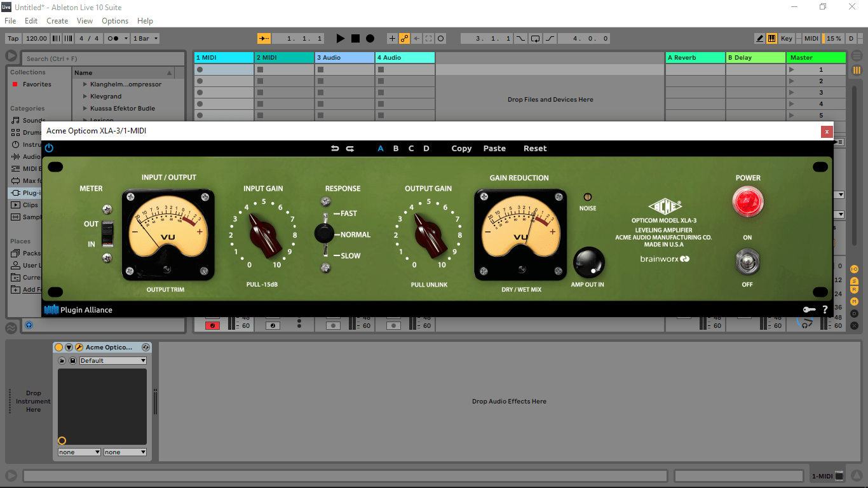Toggle the Key map mode switch
Screen dimensions: 868x488
[x=787, y=39]
